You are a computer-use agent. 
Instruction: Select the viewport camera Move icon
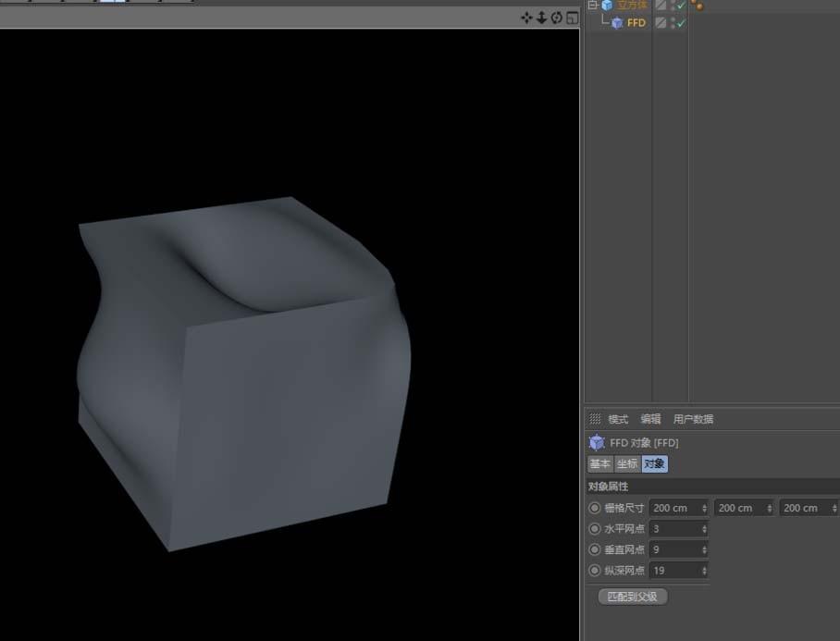pyautogui.click(x=525, y=17)
